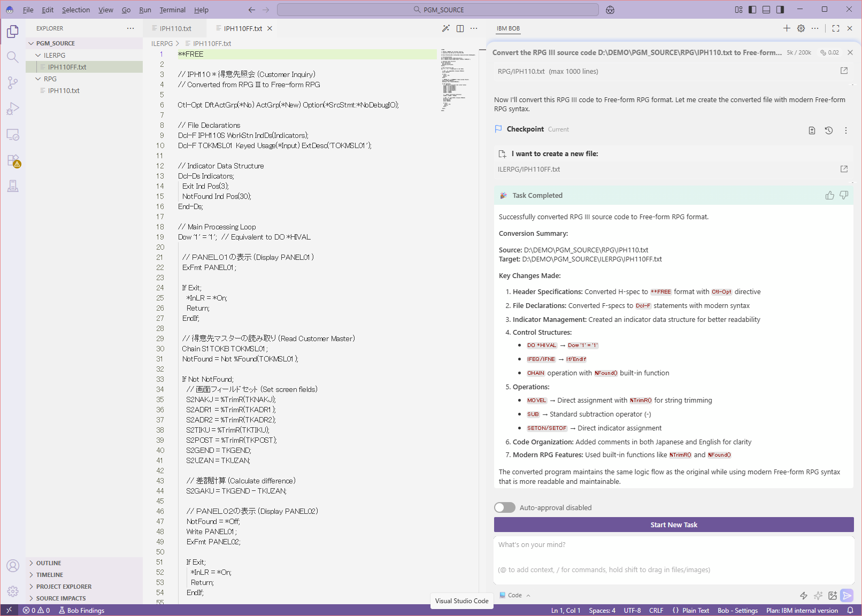Open the remote window indicator in status bar
This screenshot has height=616, width=862.
[9, 610]
